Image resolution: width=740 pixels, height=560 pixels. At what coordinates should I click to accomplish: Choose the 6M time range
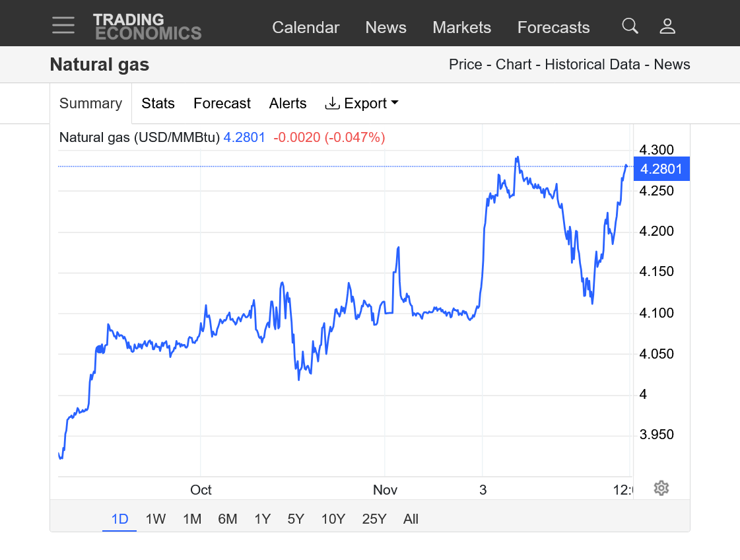(227, 519)
